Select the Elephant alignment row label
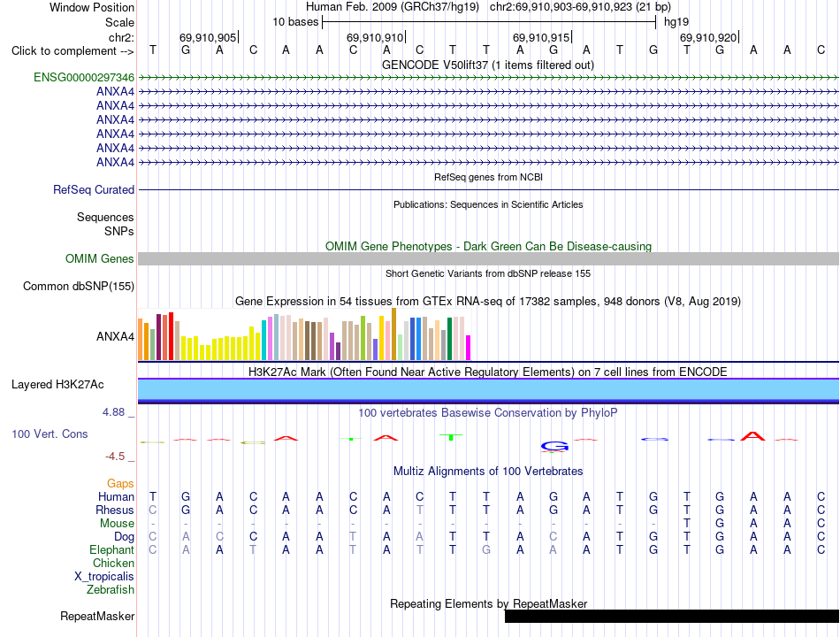The image size is (840, 637). pyautogui.click(x=112, y=549)
